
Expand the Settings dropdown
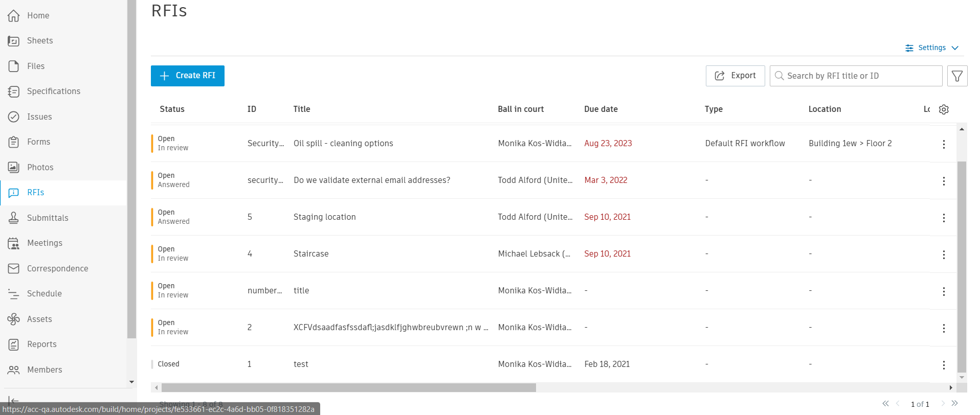932,48
